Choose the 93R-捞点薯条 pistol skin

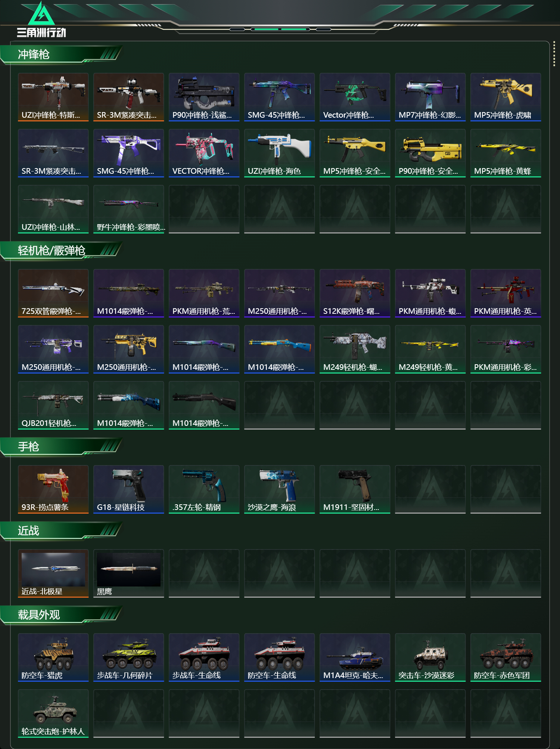coord(53,489)
